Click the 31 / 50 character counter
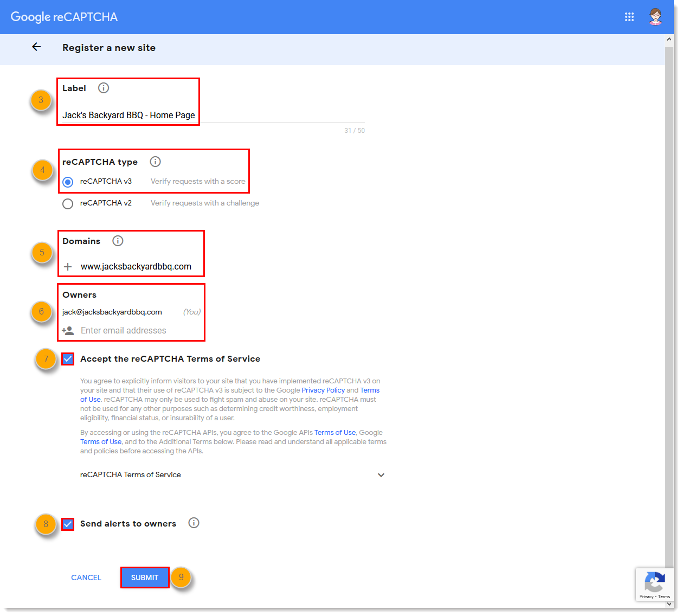 [355, 131]
